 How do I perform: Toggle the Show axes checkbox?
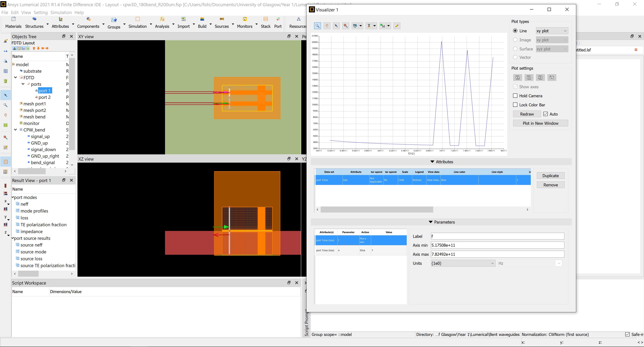click(515, 87)
